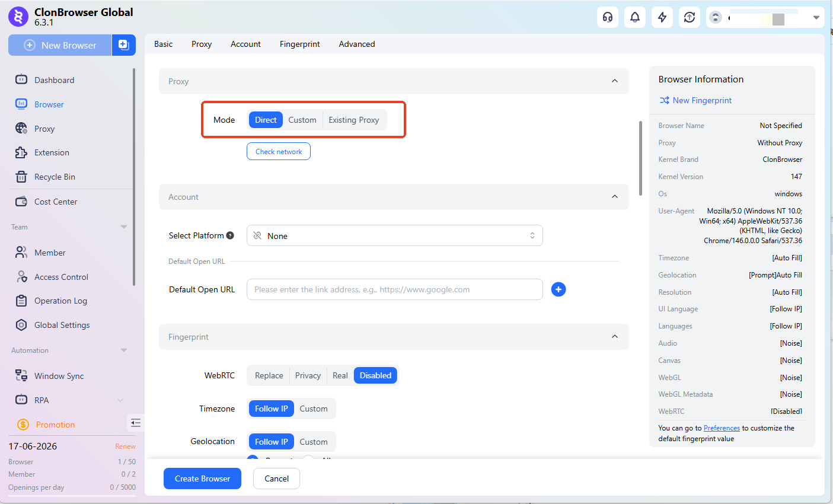Open Proxy page in sidebar
Viewport: 833px width, 504px height.
click(44, 129)
